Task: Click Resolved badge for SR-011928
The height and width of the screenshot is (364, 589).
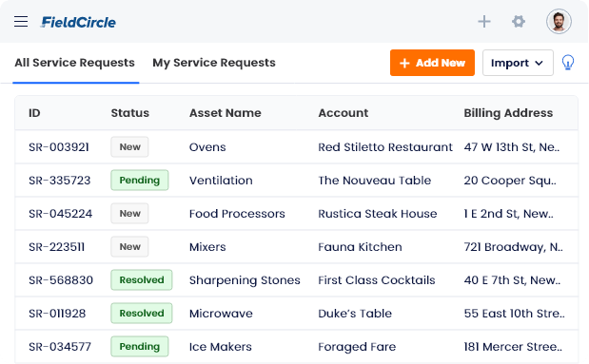Action: point(141,313)
